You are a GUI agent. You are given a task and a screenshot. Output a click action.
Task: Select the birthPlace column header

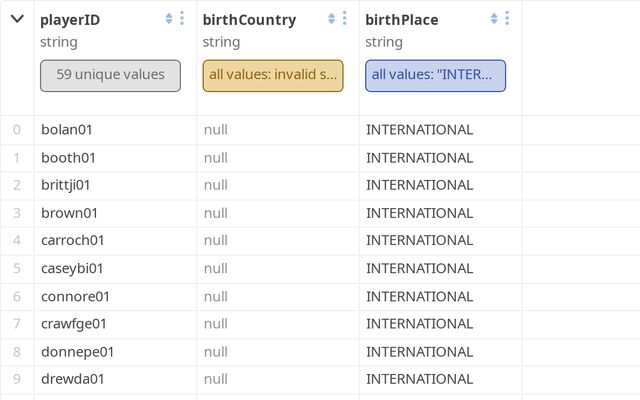point(402,20)
